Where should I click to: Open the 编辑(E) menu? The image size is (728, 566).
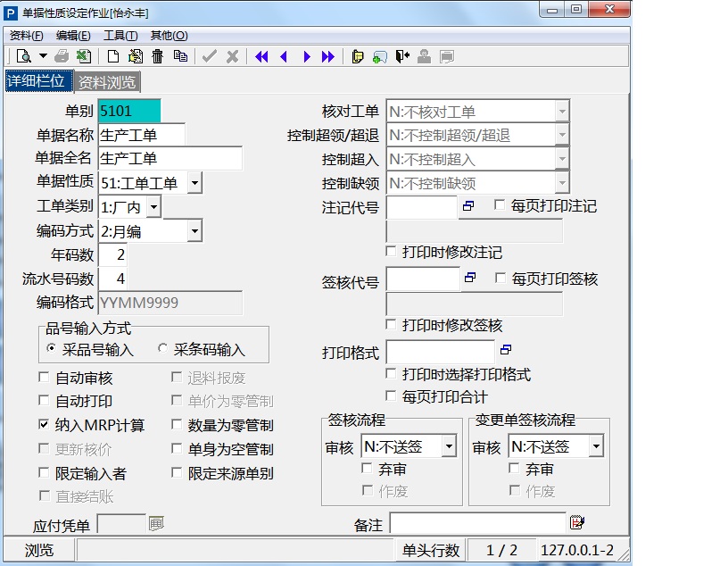73,36
